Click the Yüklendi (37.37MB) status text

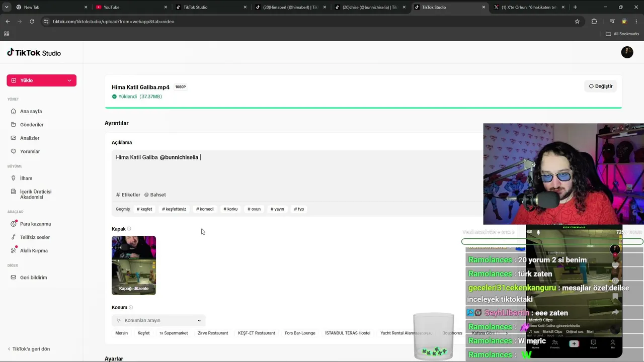[x=137, y=97]
